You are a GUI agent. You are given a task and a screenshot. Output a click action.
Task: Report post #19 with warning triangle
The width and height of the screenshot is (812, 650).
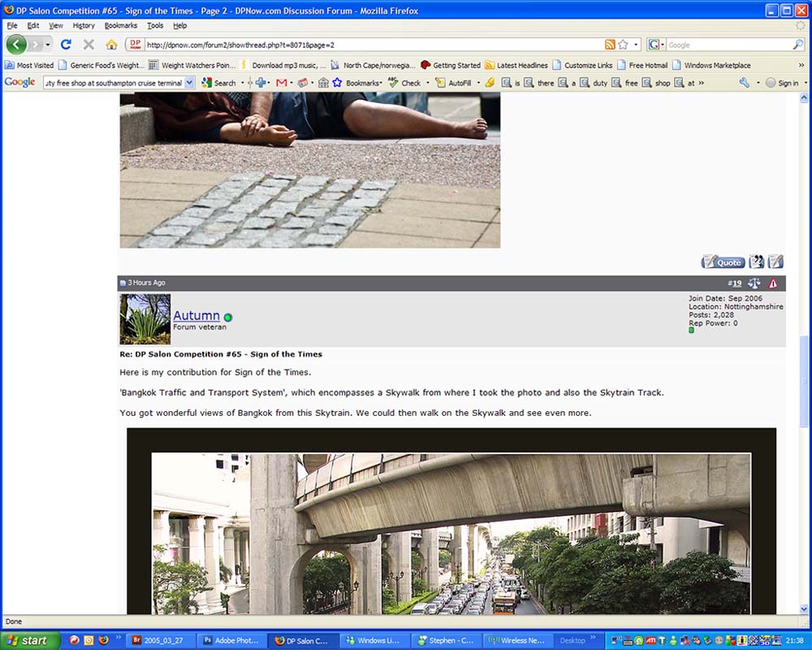773,284
